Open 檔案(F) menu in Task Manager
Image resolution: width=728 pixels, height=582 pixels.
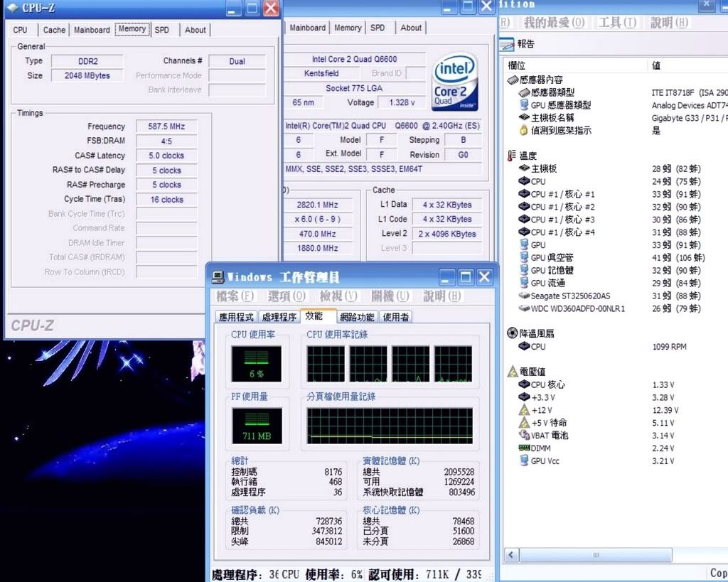(235, 296)
